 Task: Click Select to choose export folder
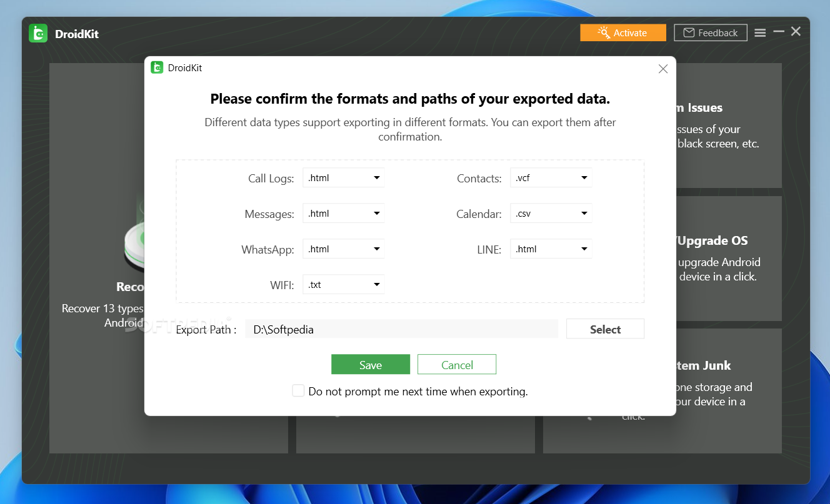pyautogui.click(x=605, y=329)
